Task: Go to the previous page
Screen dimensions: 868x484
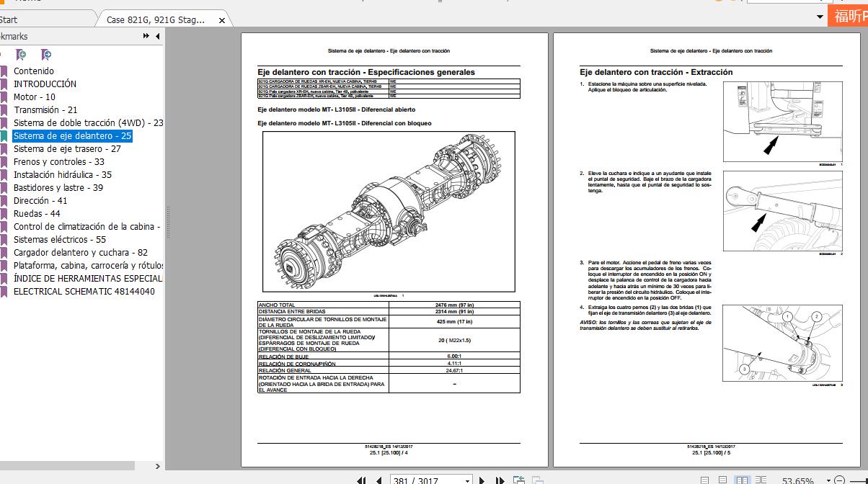Action: 379,480
